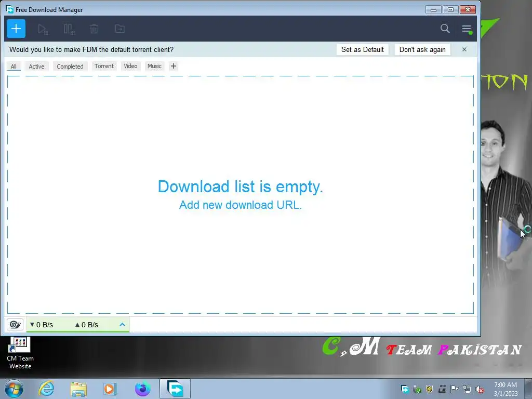Click the security shield tray icon
Image resolution: width=532 pixels, height=399 pixels.
[x=429, y=389]
